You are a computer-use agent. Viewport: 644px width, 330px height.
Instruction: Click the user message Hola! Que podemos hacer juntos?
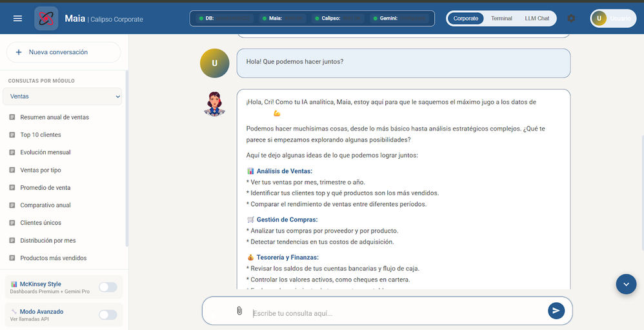(403, 63)
